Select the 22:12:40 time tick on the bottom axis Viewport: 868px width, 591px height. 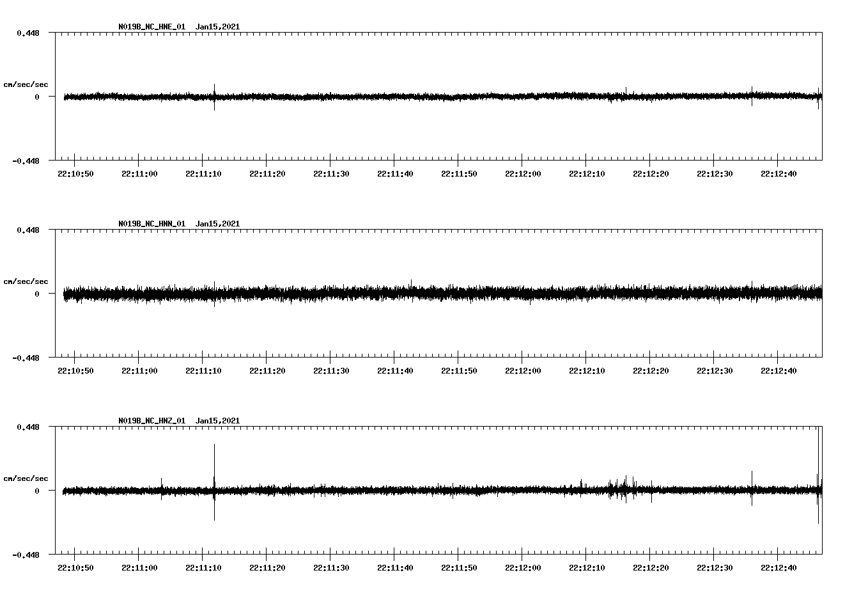[778, 566]
